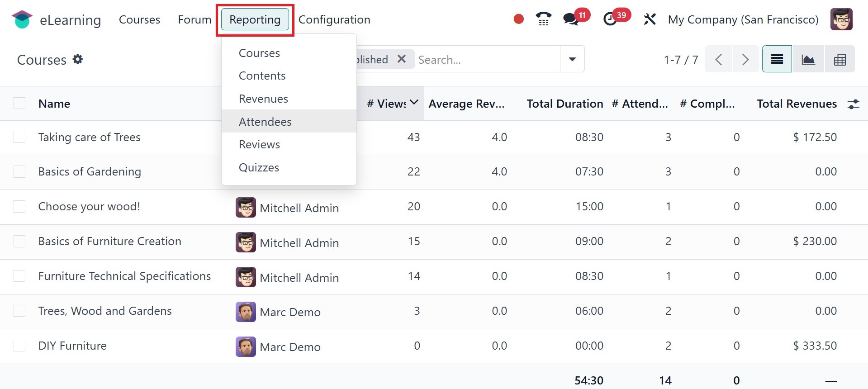Choose Quizzes in the Reporting dropdown

259,167
